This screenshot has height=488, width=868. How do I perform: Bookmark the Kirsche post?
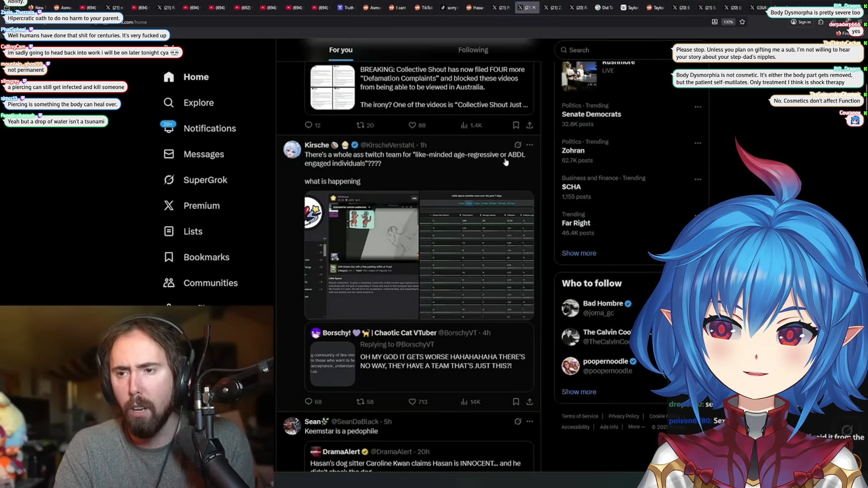[516, 402]
